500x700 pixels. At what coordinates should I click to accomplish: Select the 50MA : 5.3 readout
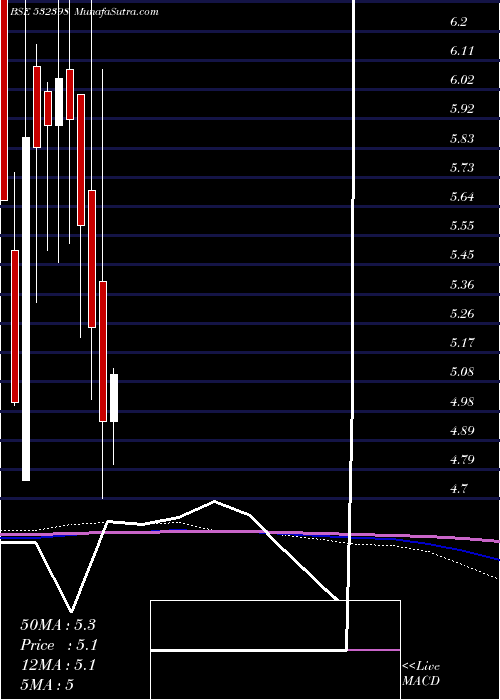pos(58,625)
